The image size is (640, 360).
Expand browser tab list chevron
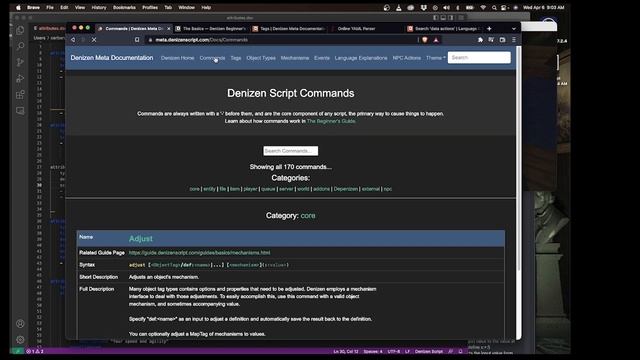click(513, 29)
